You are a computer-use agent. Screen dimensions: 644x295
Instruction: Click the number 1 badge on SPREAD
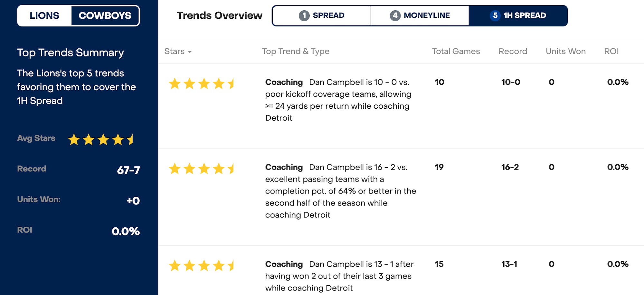pyautogui.click(x=304, y=15)
